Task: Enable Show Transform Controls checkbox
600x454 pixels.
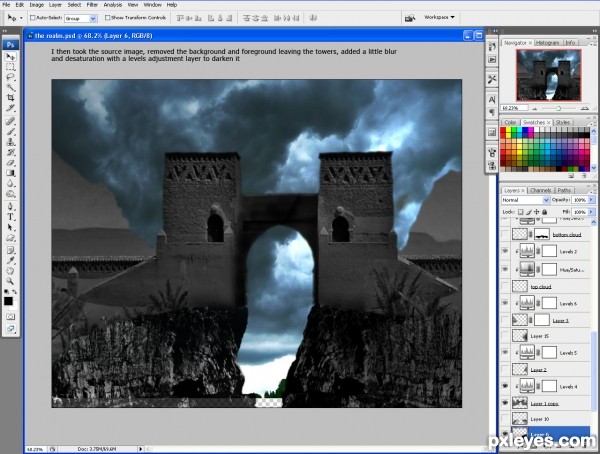Action: [x=108, y=18]
